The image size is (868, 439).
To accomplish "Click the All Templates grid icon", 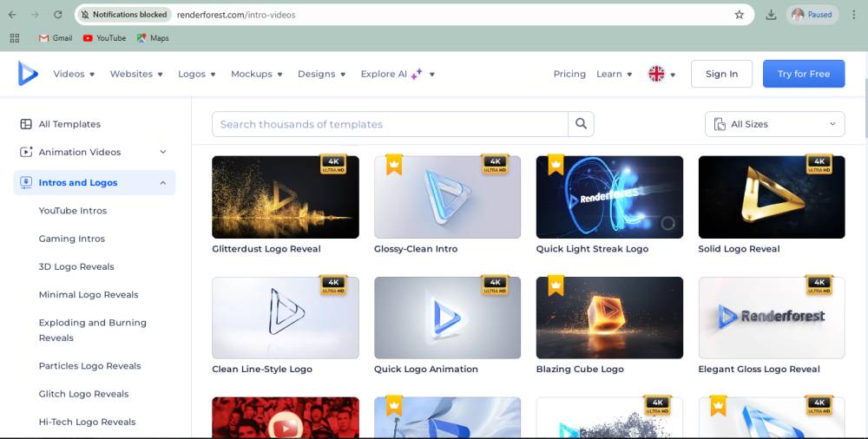I will pos(26,124).
